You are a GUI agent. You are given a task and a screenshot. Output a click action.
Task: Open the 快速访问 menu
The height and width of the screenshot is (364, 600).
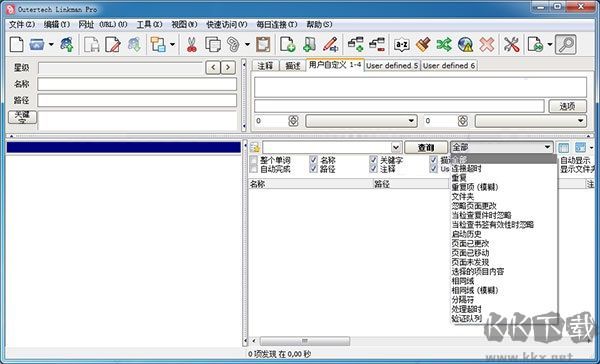tap(227, 24)
